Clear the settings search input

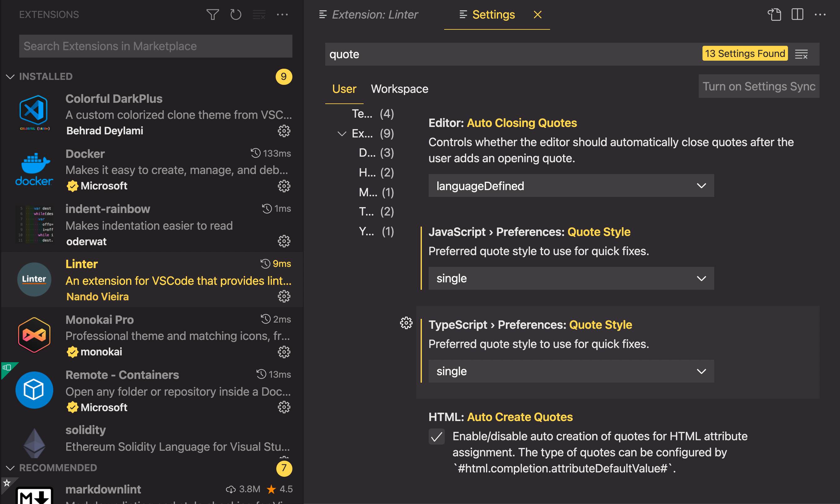click(801, 54)
